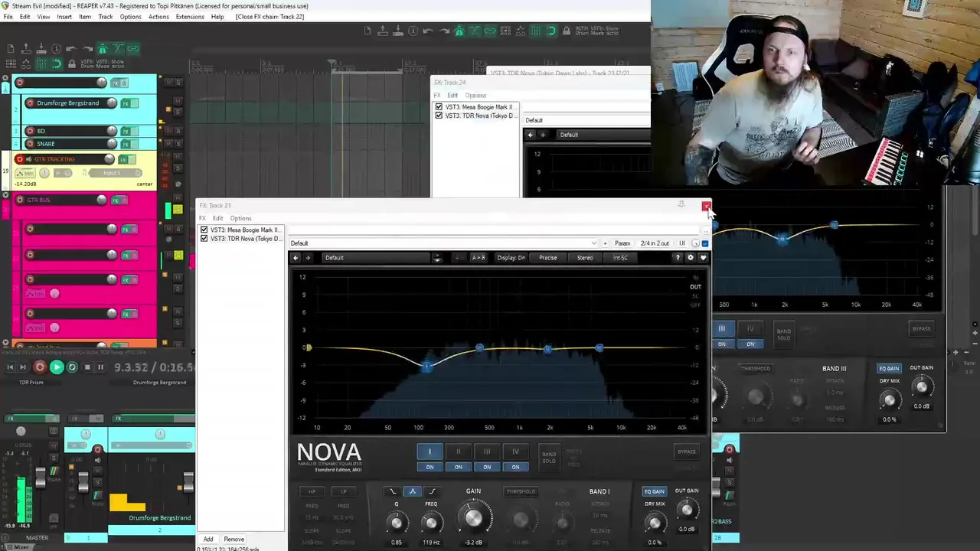Screen dimensions: 980x551
Task: Uncheck VST3: Mesa Boogie in Track 24 FX window
Action: click(439, 107)
